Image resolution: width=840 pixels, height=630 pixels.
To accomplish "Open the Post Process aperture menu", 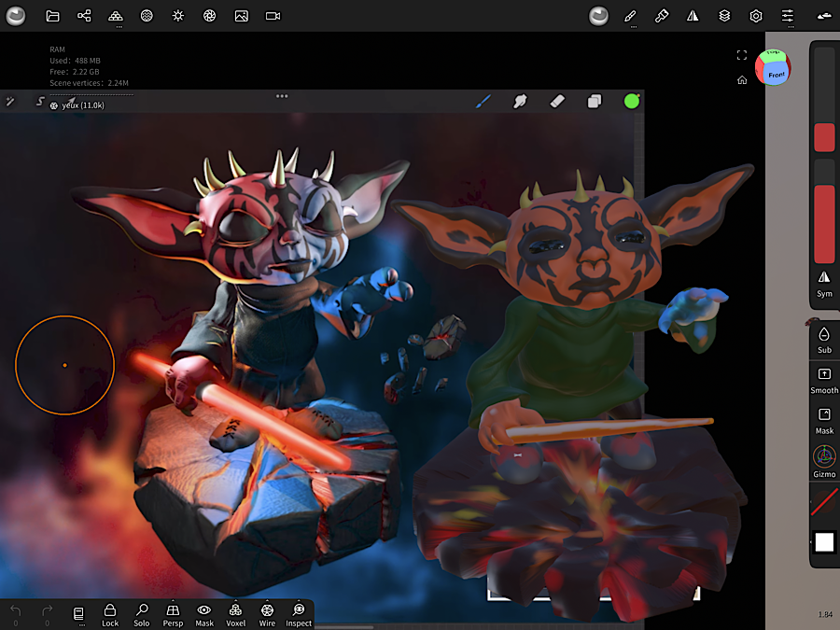I will tap(209, 16).
